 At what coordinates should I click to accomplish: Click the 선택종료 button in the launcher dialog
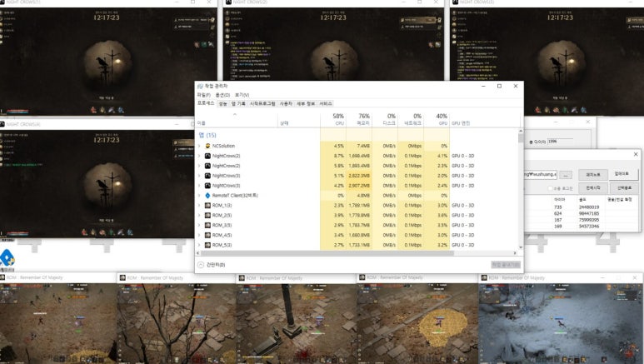pos(624,187)
